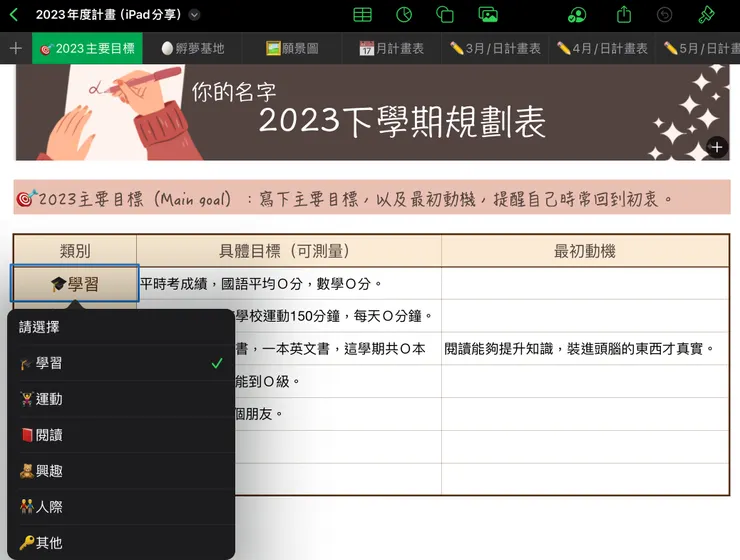Click the 2023主要目標 (Main goal) heading bar
This screenshot has width=740, height=560.
372,197
